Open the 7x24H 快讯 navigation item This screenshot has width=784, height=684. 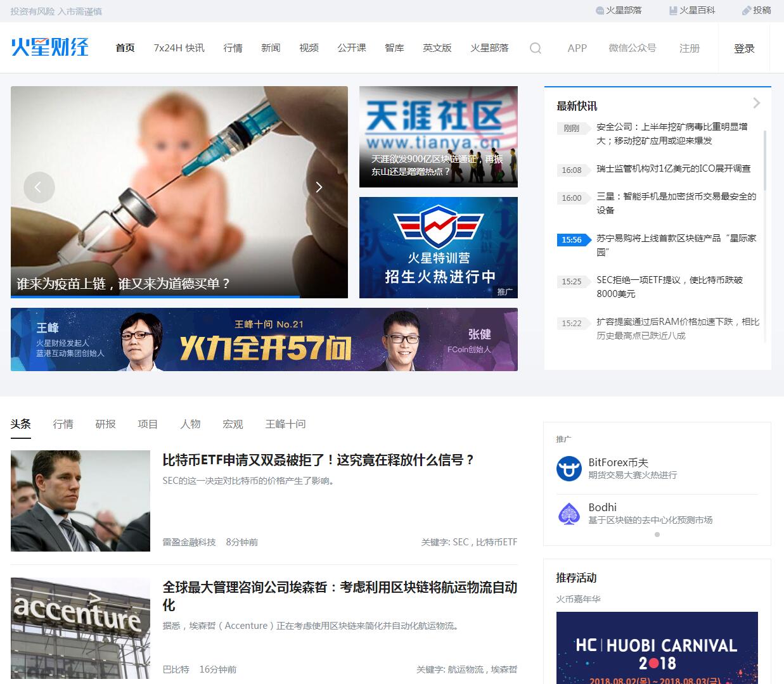click(179, 48)
